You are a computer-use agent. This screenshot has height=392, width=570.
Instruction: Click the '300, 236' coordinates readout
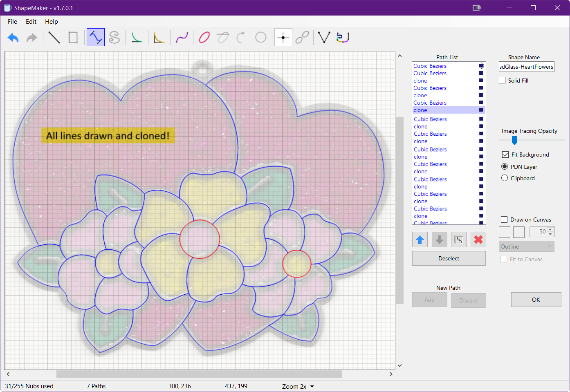pyautogui.click(x=180, y=386)
